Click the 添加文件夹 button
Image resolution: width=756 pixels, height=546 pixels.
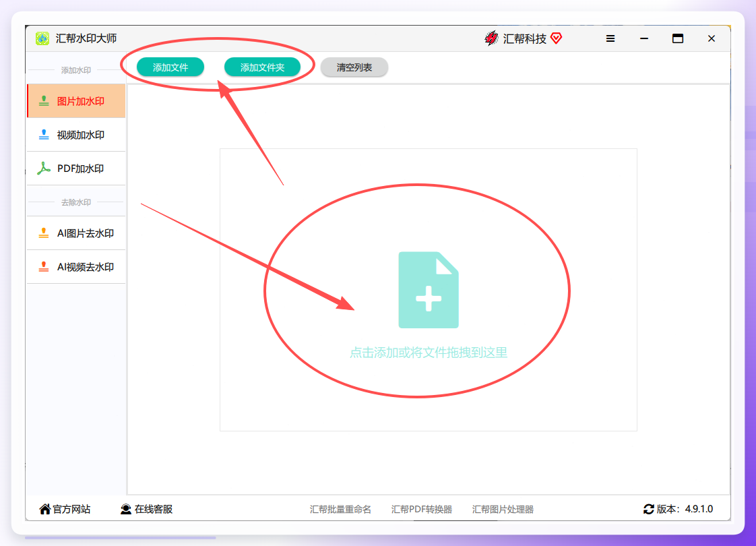[x=262, y=67]
